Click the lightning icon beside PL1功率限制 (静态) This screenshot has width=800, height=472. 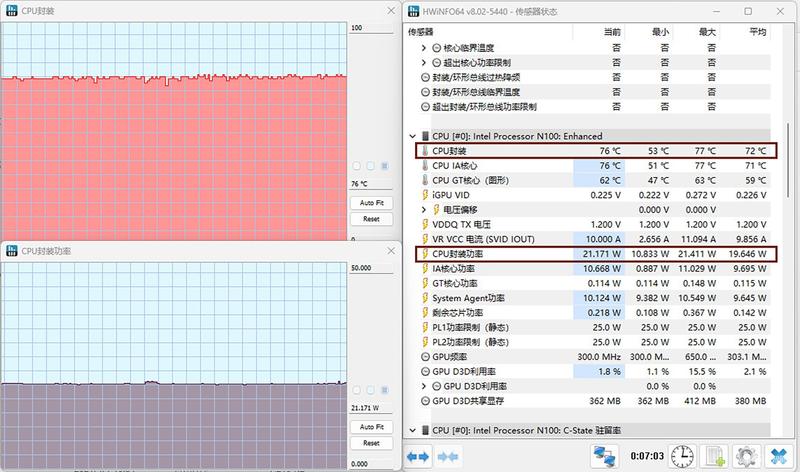(425, 328)
